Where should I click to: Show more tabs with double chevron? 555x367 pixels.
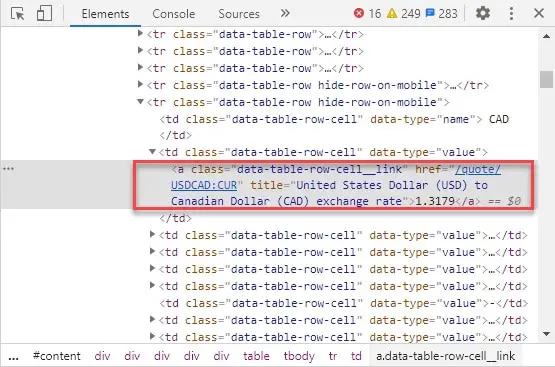pyautogui.click(x=285, y=13)
